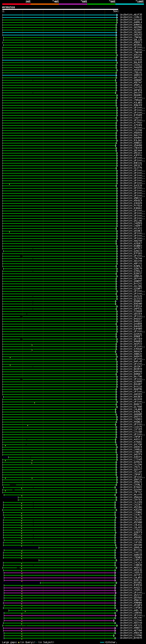Select label UniRef100_A6EL76

click(x=131, y=610)
